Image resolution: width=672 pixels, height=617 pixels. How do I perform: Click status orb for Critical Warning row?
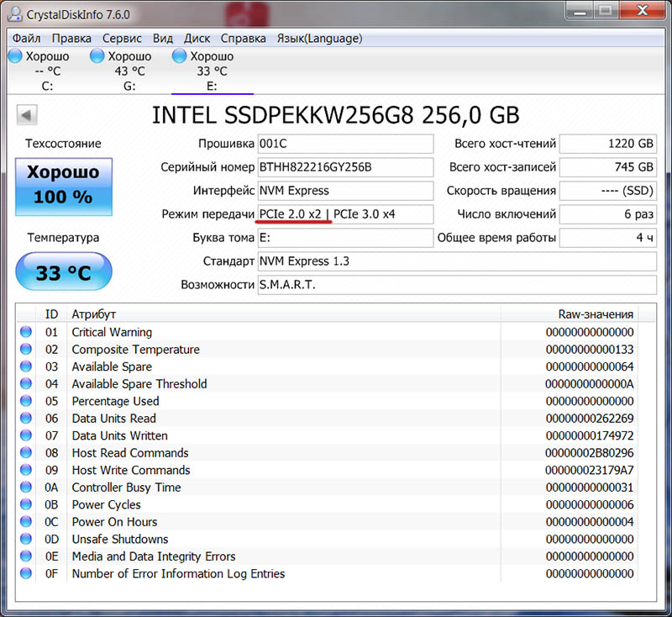[26, 332]
